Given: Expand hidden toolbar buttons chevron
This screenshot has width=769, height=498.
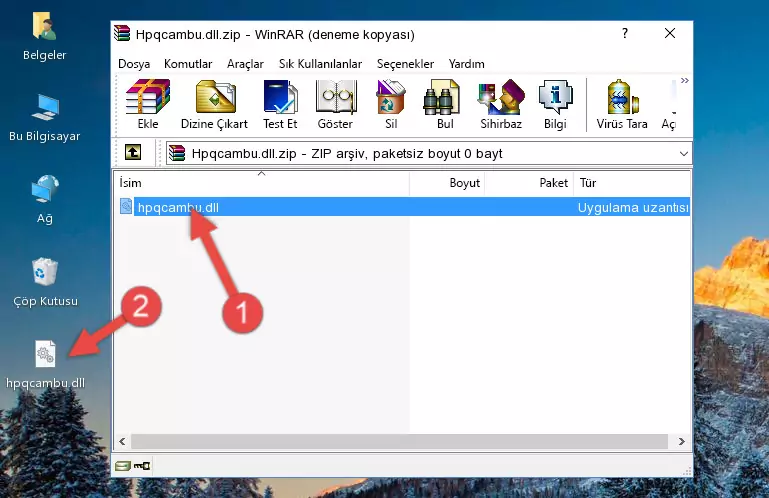Looking at the screenshot, I should (685, 80).
